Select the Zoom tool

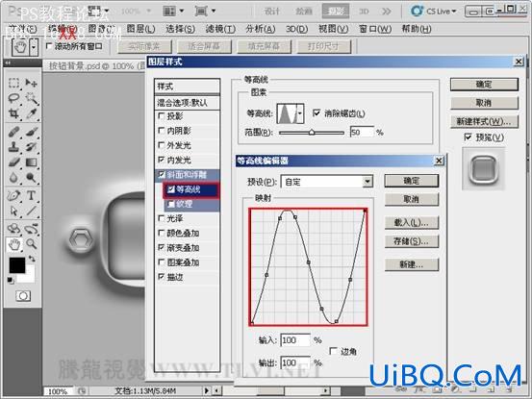coord(31,244)
